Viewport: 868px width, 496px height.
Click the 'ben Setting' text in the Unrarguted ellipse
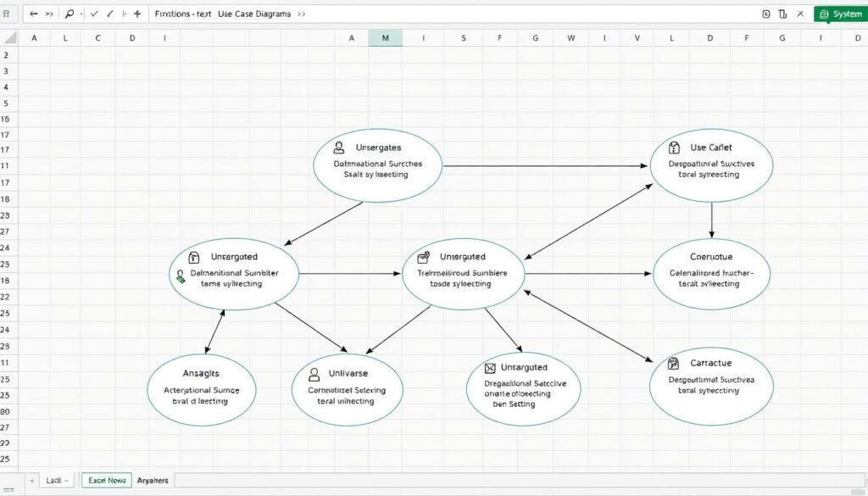[514, 404]
